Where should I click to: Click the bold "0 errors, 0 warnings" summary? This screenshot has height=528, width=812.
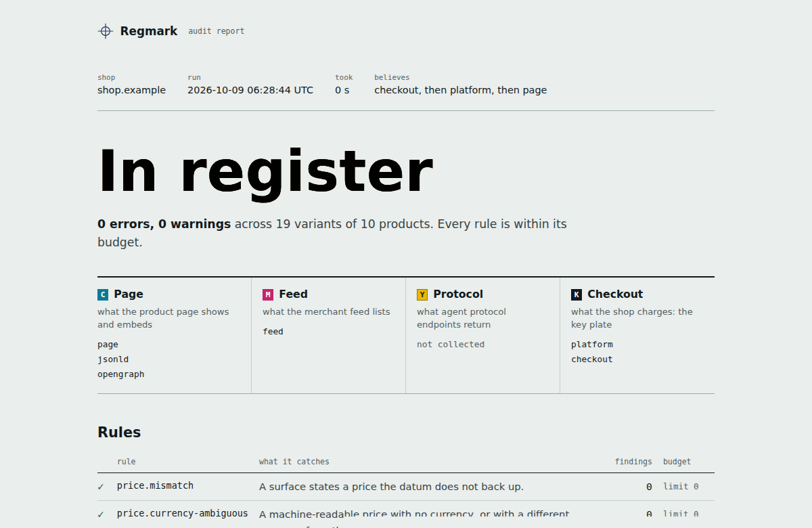pyautogui.click(x=164, y=224)
